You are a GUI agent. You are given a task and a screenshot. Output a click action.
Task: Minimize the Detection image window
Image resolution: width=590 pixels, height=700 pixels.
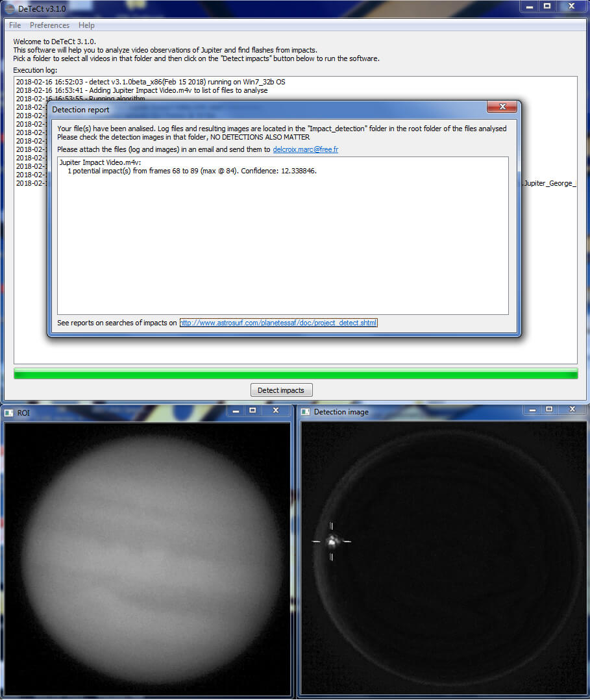coord(532,410)
